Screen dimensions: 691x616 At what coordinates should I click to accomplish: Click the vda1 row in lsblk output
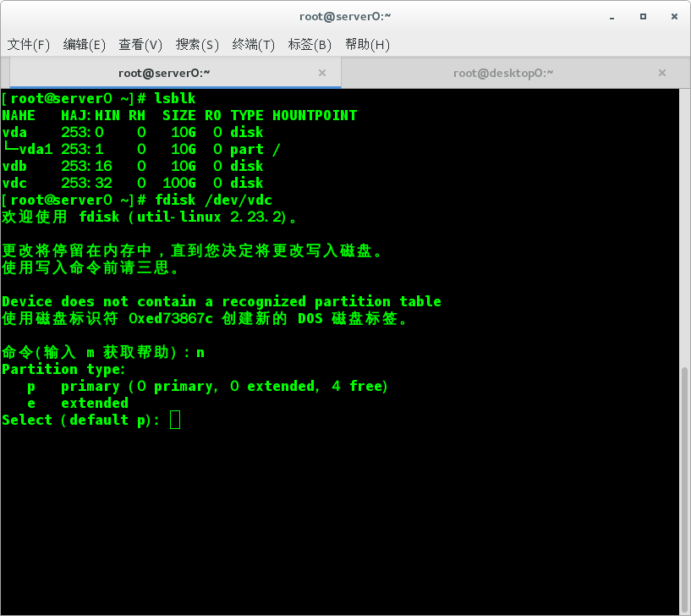point(140,149)
